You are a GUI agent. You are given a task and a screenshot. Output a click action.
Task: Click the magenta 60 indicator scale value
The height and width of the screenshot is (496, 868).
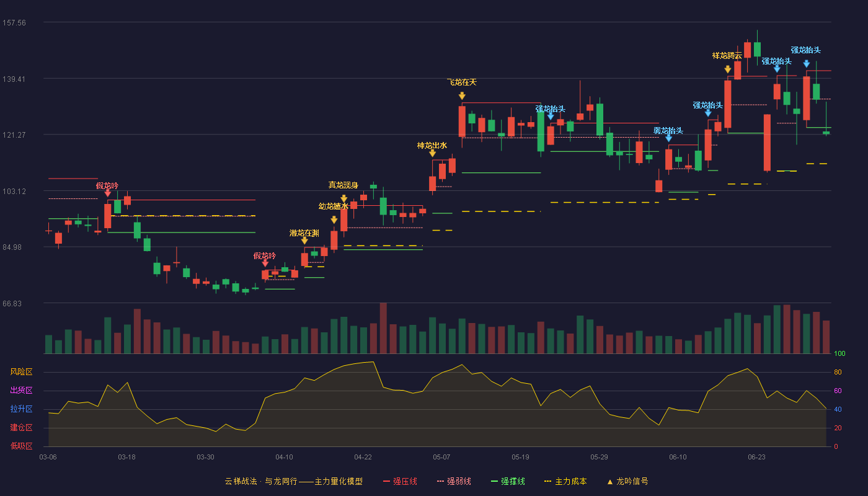click(838, 391)
